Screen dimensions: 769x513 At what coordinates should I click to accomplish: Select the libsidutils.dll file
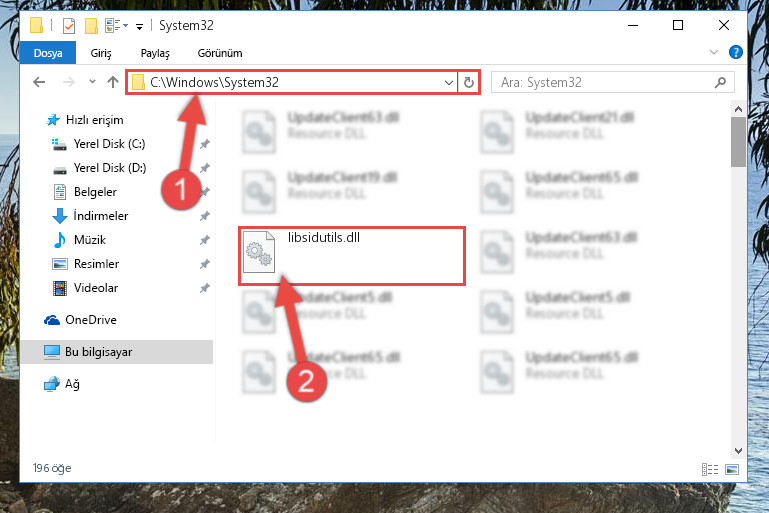click(352, 256)
